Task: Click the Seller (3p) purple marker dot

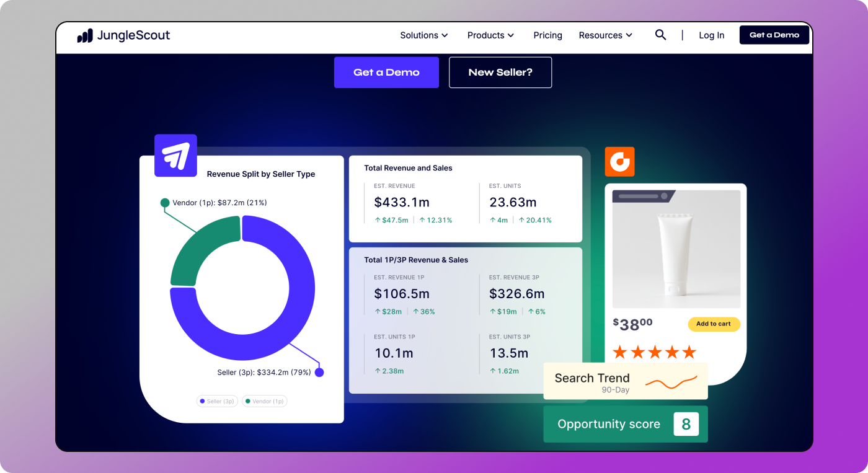Action: [x=319, y=373]
